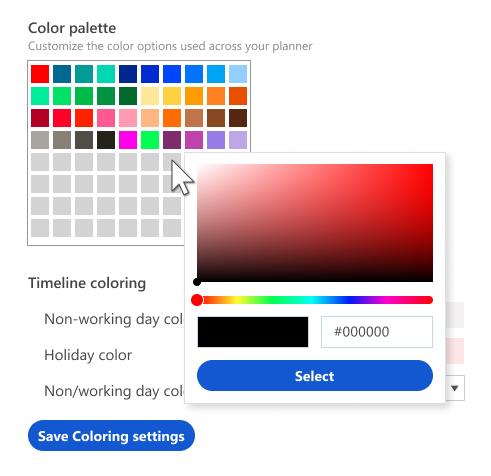Pick the light sky blue palette swatch
The image size is (491, 476).
pos(238,74)
